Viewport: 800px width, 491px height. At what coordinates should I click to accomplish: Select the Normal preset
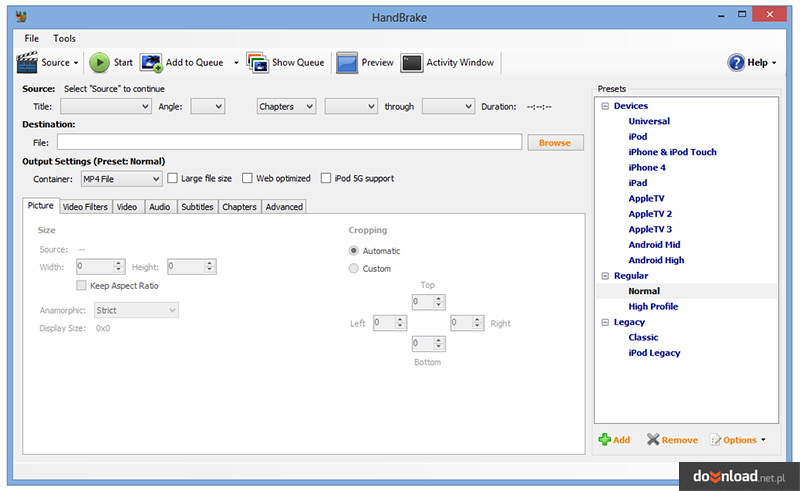(644, 291)
